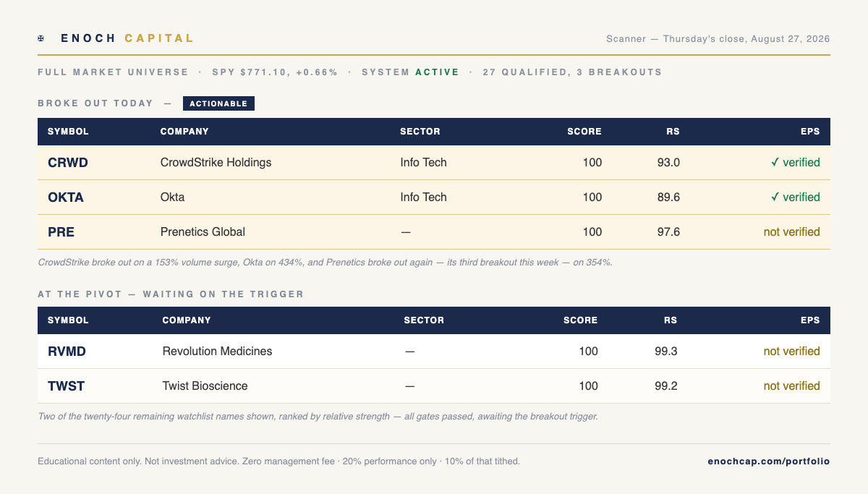This screenshot has height=494, width=868.
Task: Click the EPS header in breakout table
Action: 811,132
